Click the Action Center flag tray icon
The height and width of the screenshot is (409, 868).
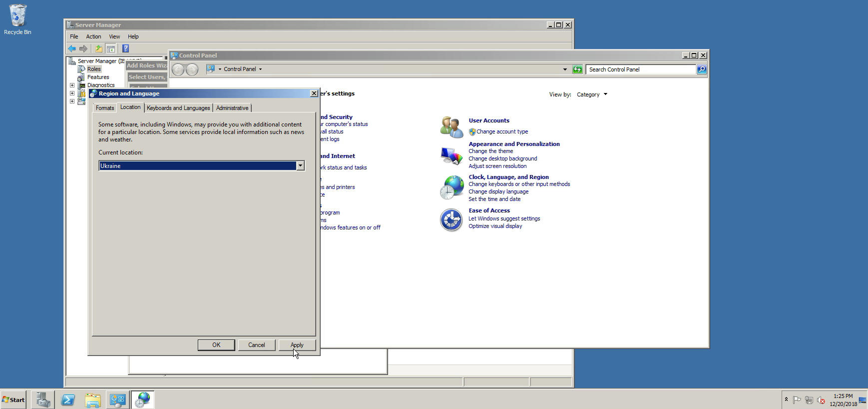coord(797,400)
